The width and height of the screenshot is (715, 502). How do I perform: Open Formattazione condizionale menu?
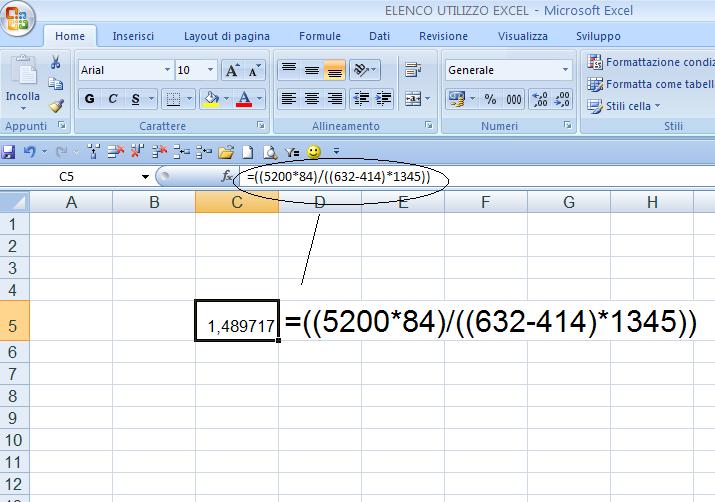coord(651,62)
